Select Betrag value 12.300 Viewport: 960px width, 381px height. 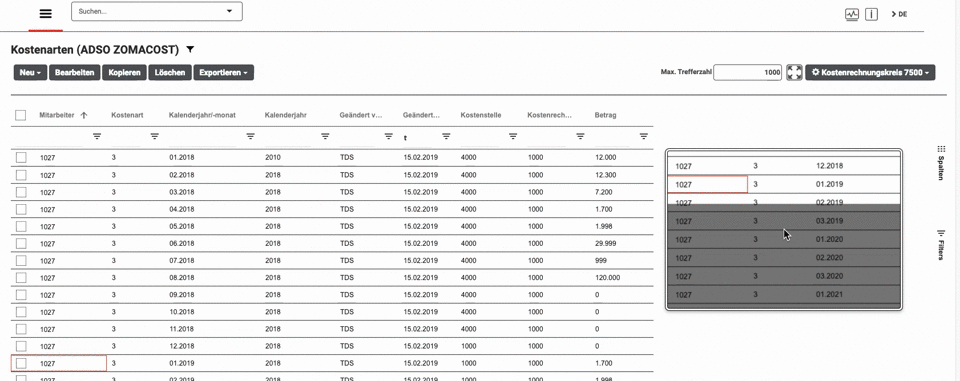tap(606, 175)
